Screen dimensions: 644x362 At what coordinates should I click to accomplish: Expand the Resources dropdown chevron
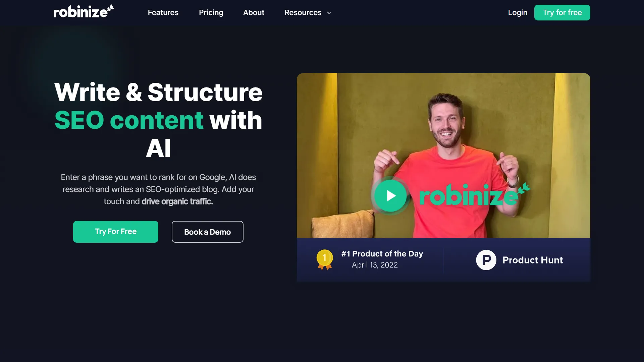click(x=329, y=13)
